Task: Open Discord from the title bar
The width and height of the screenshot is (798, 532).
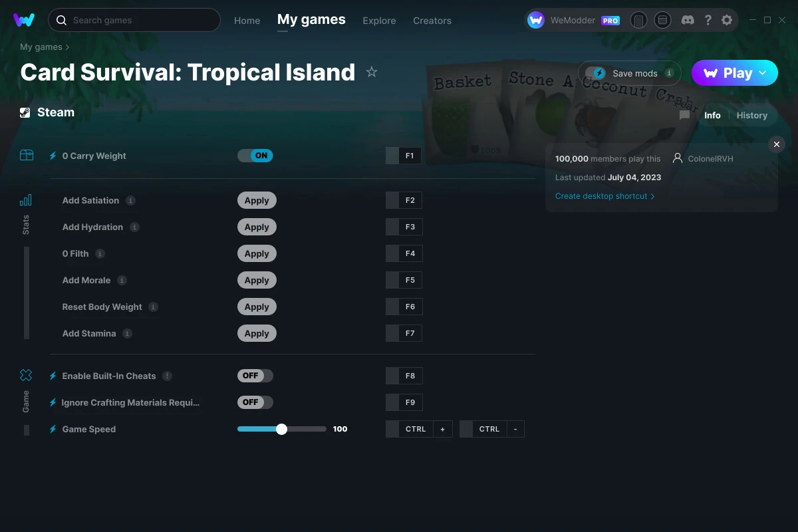Action: click(x=688, y=20)
